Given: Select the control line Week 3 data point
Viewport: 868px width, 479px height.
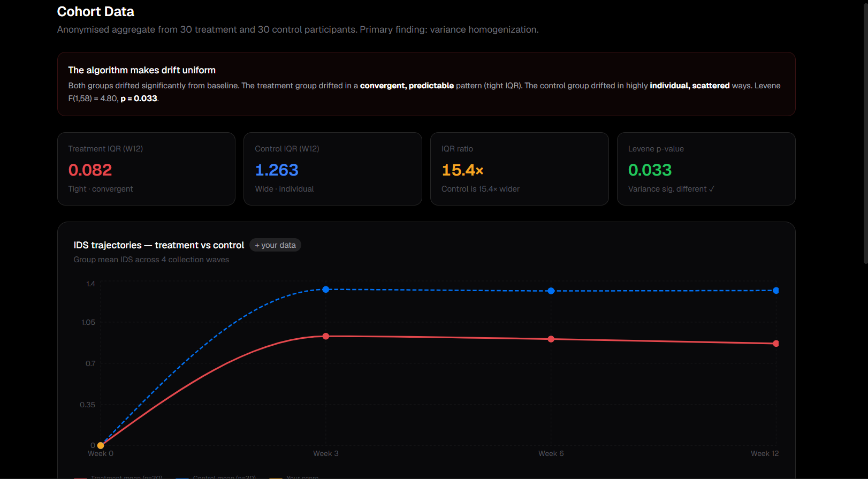Looking at the screenshot, I should click(326, 290).
